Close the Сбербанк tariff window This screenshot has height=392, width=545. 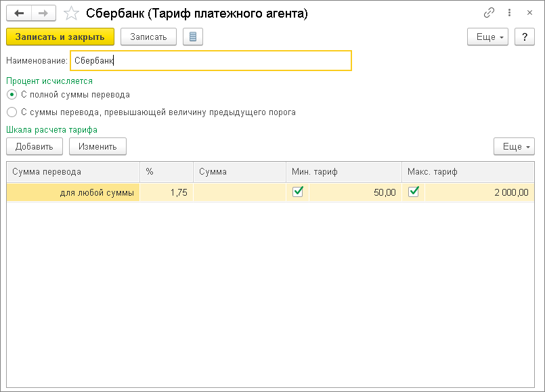click(529, 13)
